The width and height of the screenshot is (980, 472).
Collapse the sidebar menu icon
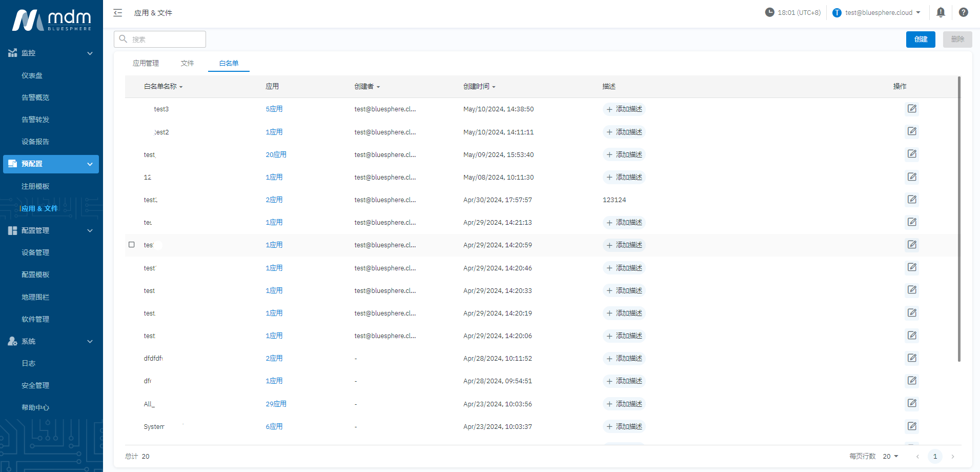(x=118, y=13)
